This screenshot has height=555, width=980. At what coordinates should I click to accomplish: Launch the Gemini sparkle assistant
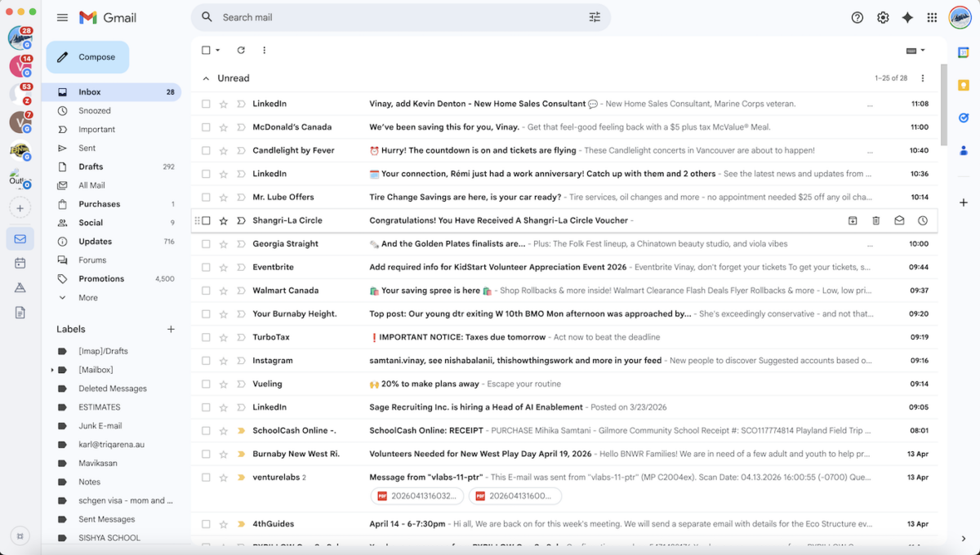[907, 17]
